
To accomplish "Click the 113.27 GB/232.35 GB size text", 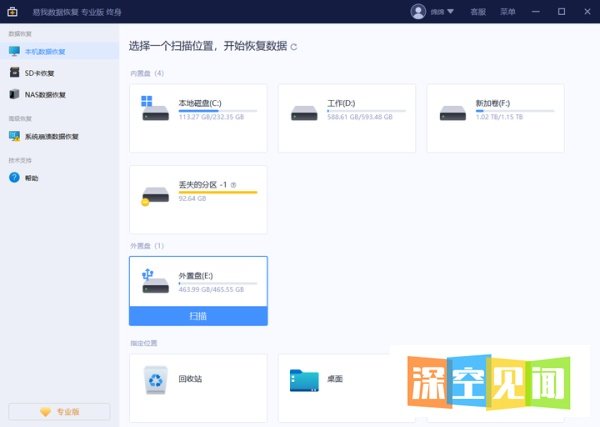I will click(x=211, y=117).
